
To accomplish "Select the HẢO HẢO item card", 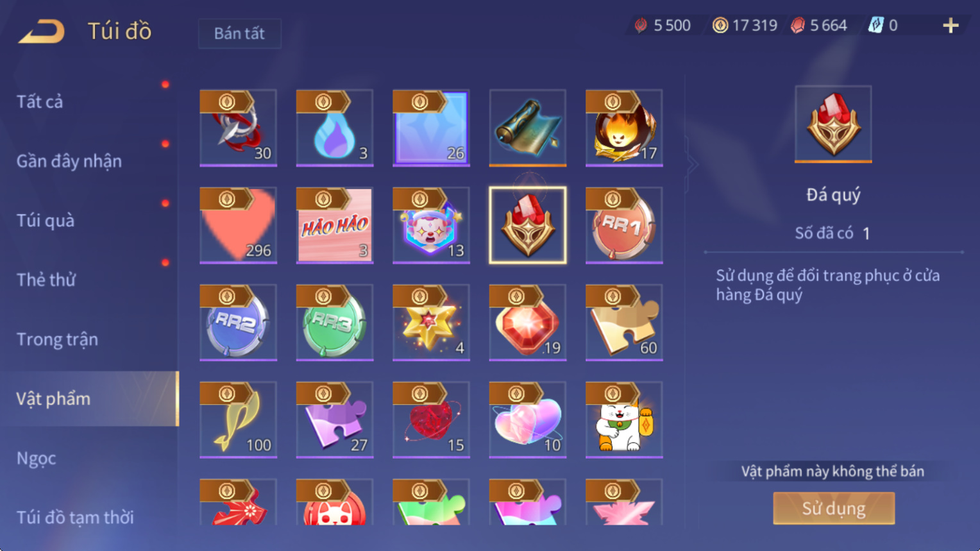I will click(334, 225).
